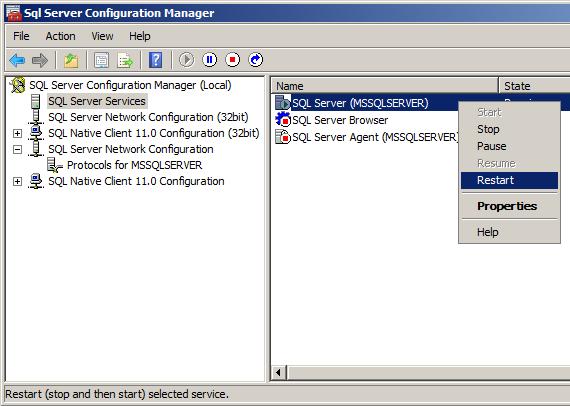This screenshot has width=570, height=406.
Task: Click the SQL Server Browser service icon
Action: coord(282,120)
